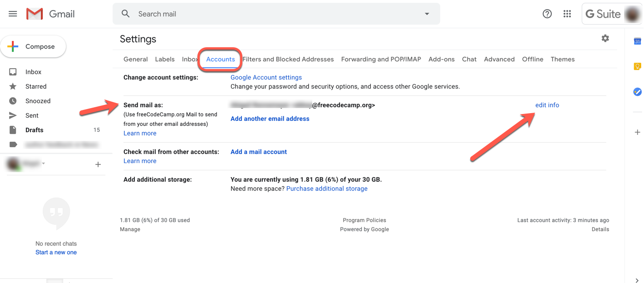Screen dimensions: 644x283
Task: View Snoozed emails
Action: click(38, 101)
